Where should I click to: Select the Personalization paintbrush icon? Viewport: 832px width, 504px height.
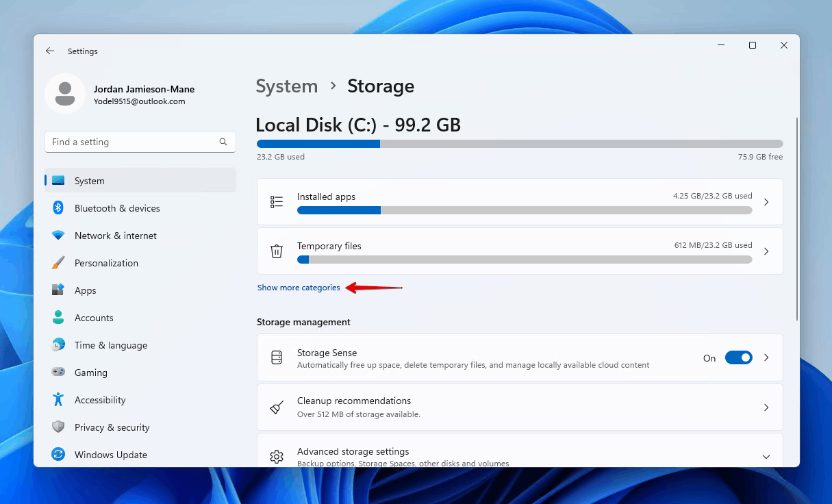[x=58, y=263]
